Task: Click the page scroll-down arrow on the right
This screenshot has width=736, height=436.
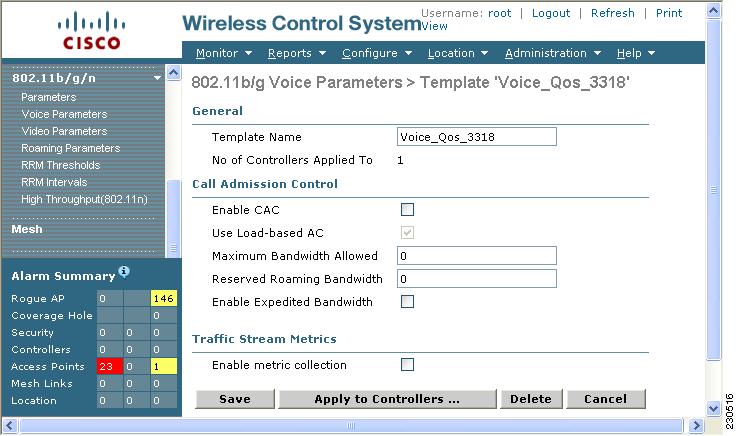Action: click(713, 408)
